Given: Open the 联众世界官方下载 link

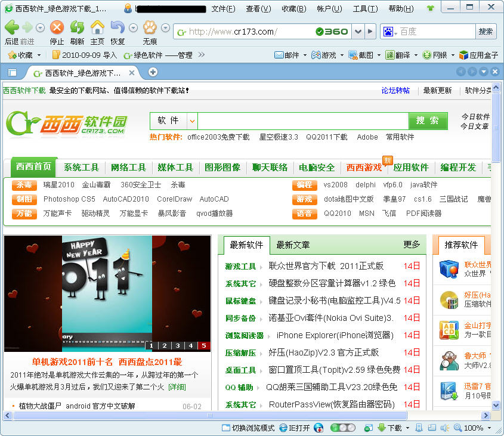Looking at the screenshot, I should pos(326,266).
